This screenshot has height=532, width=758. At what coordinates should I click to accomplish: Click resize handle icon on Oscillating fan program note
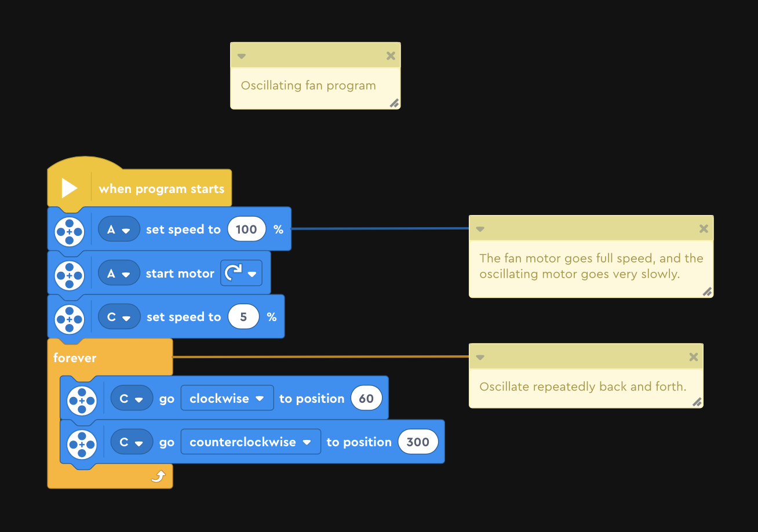(x=394, y=103)
